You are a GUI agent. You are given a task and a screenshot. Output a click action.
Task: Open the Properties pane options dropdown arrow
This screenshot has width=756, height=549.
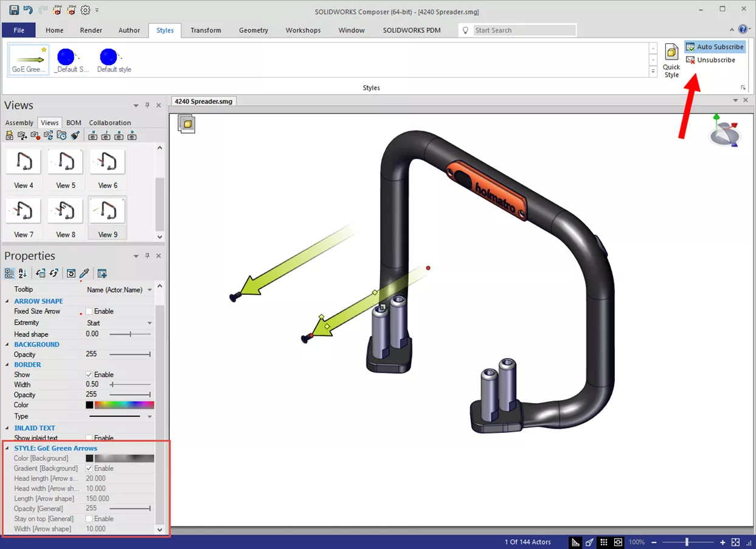pyautogui.click(x=136, y=257)
